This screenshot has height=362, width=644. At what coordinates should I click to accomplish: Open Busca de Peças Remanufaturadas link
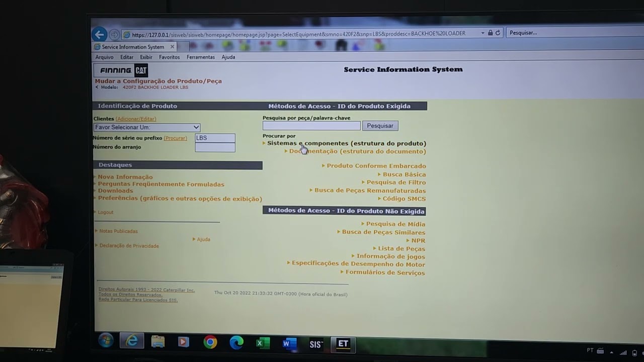[x=370, y=191]
